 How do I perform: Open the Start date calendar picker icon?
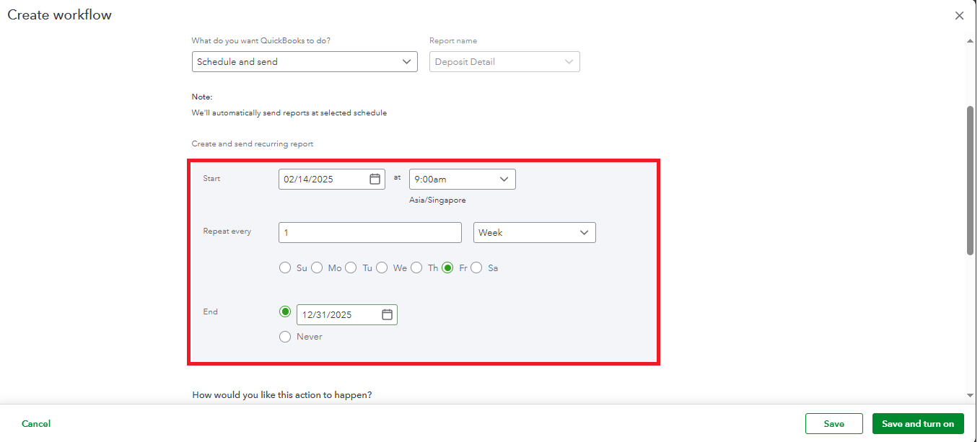pyautogui.click(x=375, y=179)
